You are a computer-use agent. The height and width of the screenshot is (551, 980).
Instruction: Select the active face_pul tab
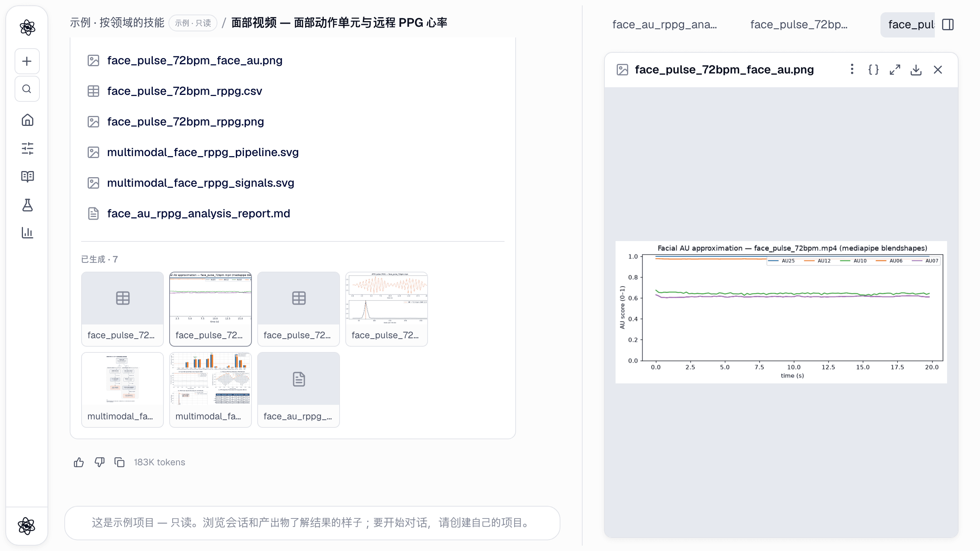[908, 24]
